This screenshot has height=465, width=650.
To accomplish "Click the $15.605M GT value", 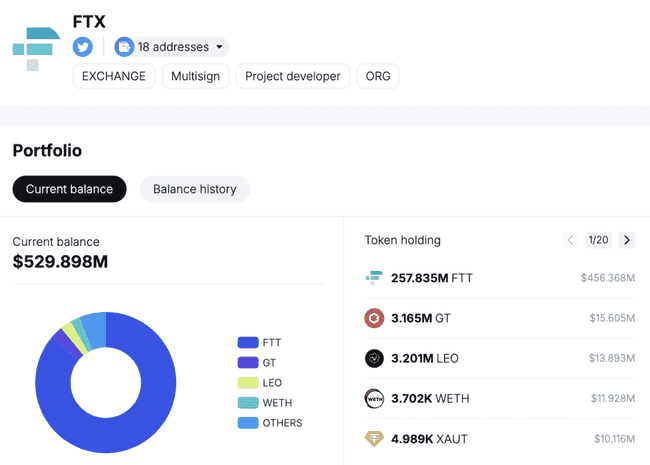I will 612,318.
